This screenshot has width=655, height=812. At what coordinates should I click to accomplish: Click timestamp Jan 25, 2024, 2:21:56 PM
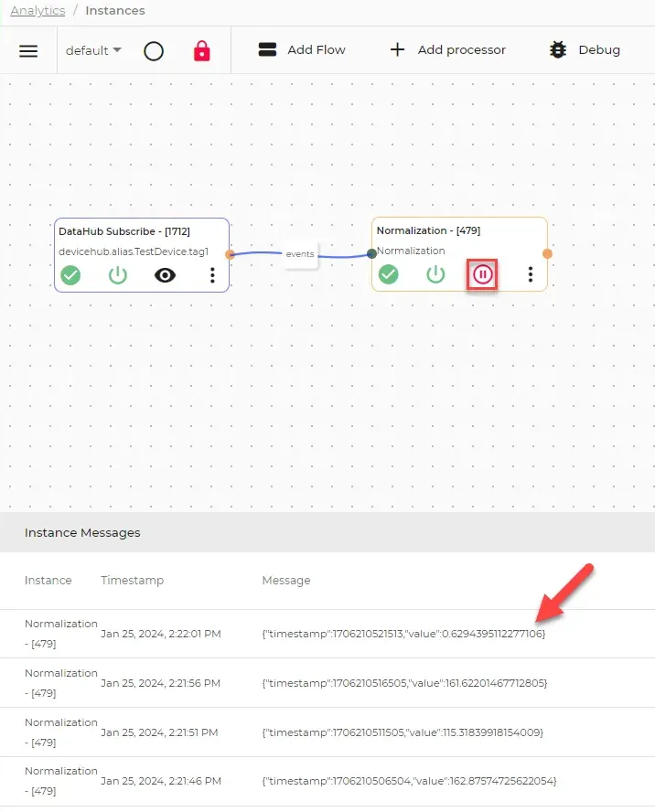161,683
